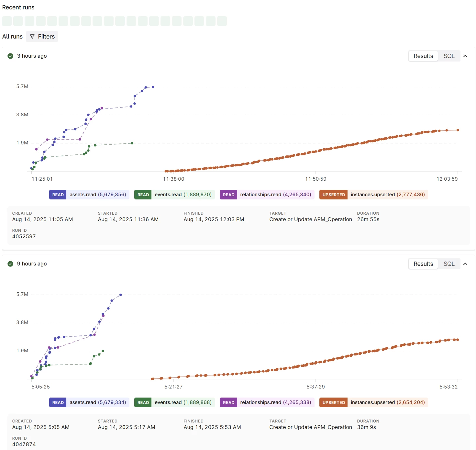
Task: Collapse the 9 hours ago run panel
Action: pyautogui.click(x=465, y=264)
